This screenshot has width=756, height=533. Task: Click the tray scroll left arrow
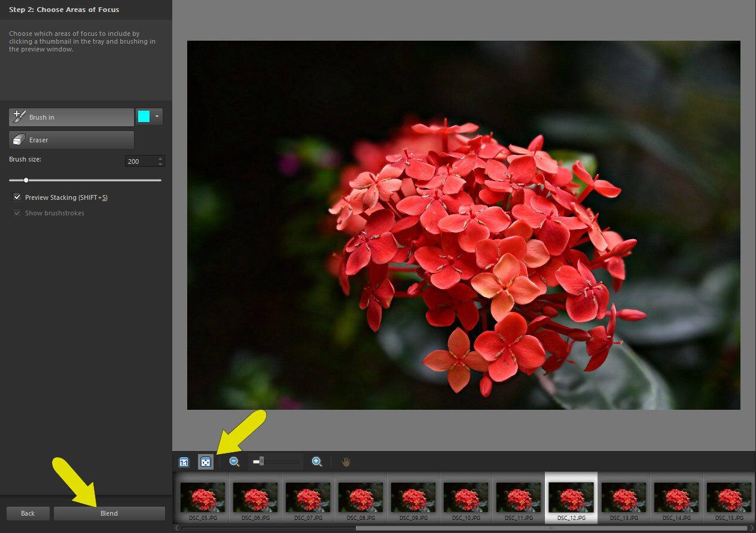(x=176, y=528)
